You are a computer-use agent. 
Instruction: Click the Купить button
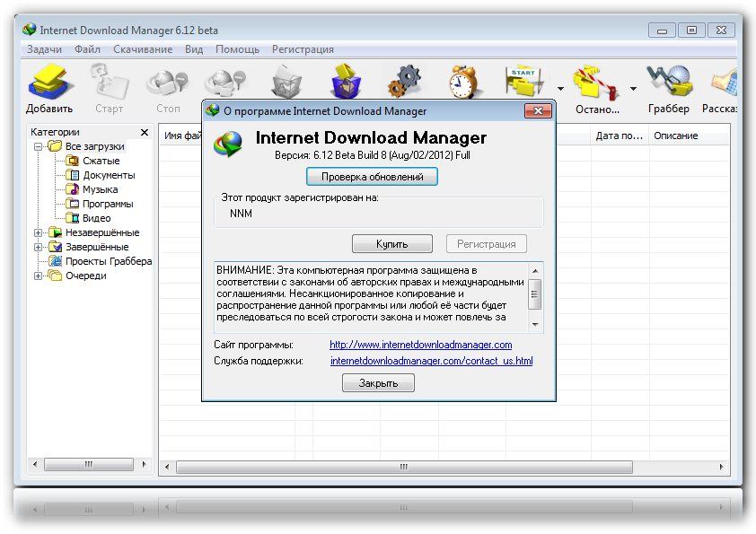tap(392, 244)
